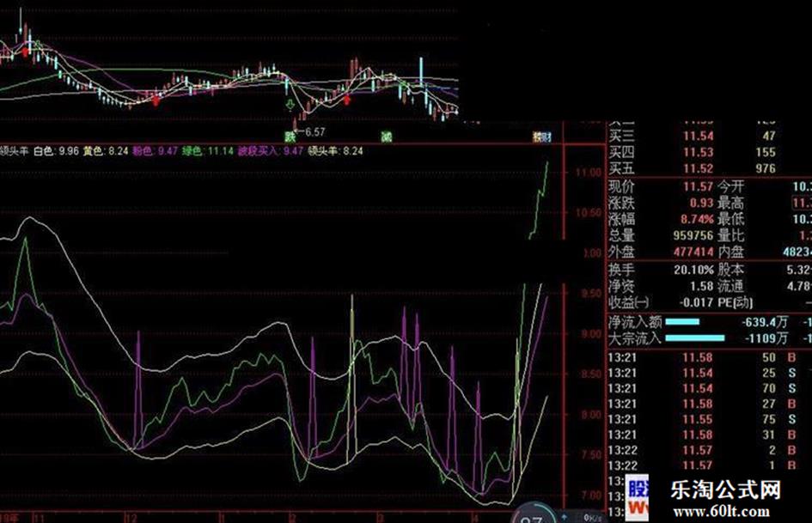Click the 3 month marker on time axis

click(x=382, y=518)
